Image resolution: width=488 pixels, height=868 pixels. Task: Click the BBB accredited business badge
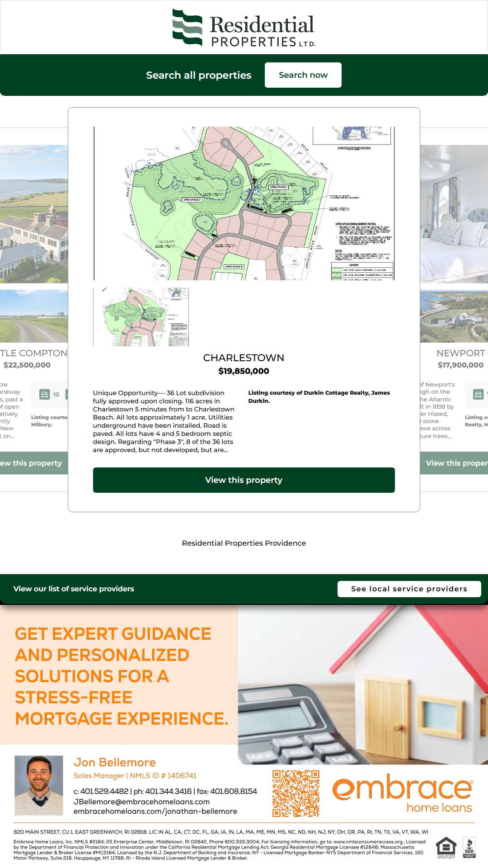469,847
